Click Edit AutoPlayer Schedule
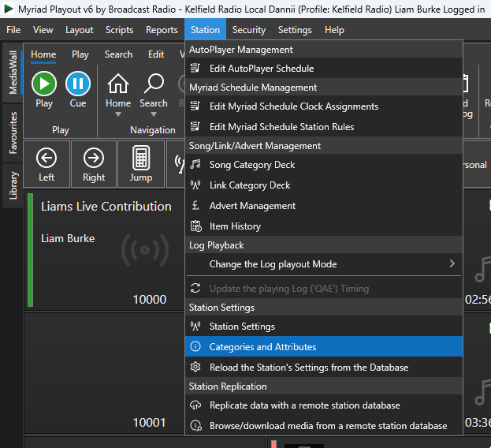 tap(261, 69)
